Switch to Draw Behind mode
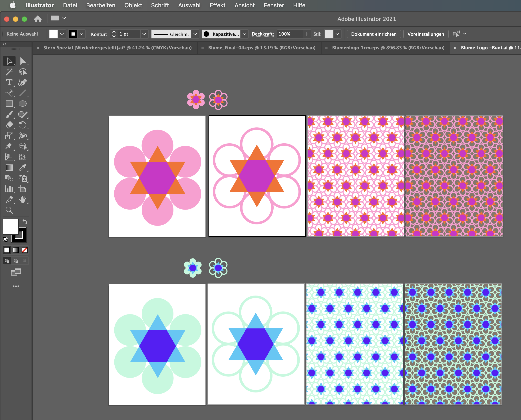 point(16,261)
